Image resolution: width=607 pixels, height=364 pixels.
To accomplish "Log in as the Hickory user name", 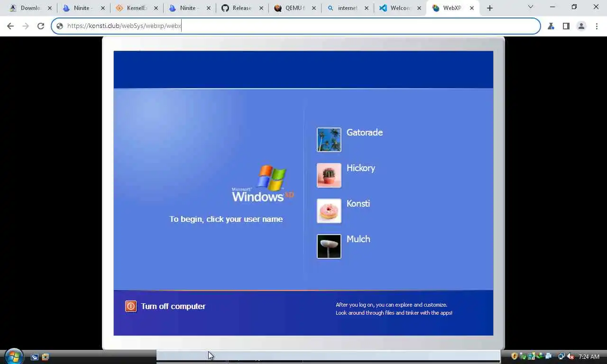I will pyautogui.click(x=361, y=168).
